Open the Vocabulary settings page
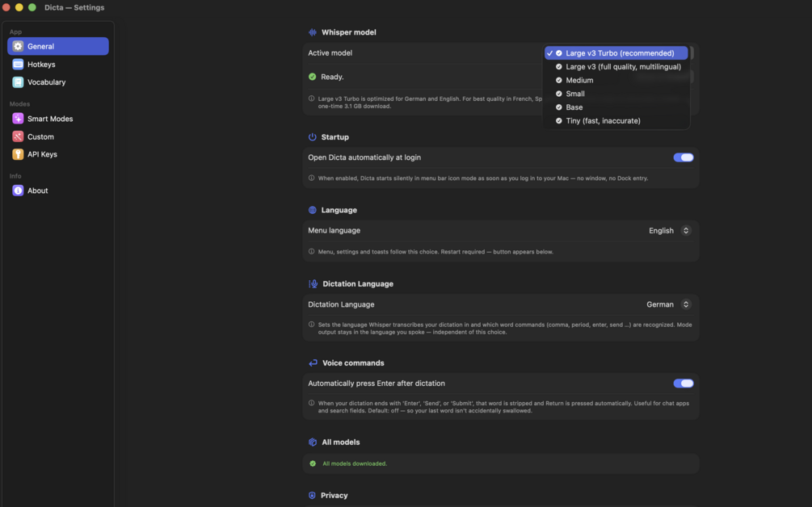 (x=58, y=82)
